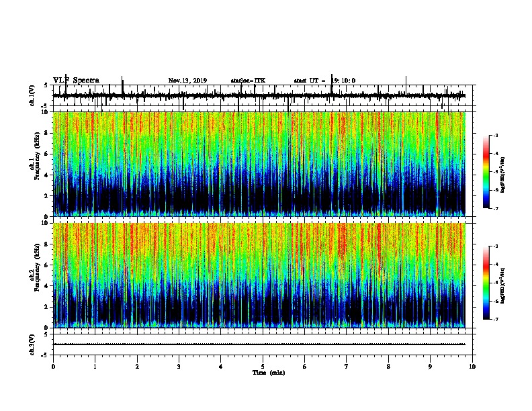
Task: Click time axis tick label "6"
Action: pos(305,367)
